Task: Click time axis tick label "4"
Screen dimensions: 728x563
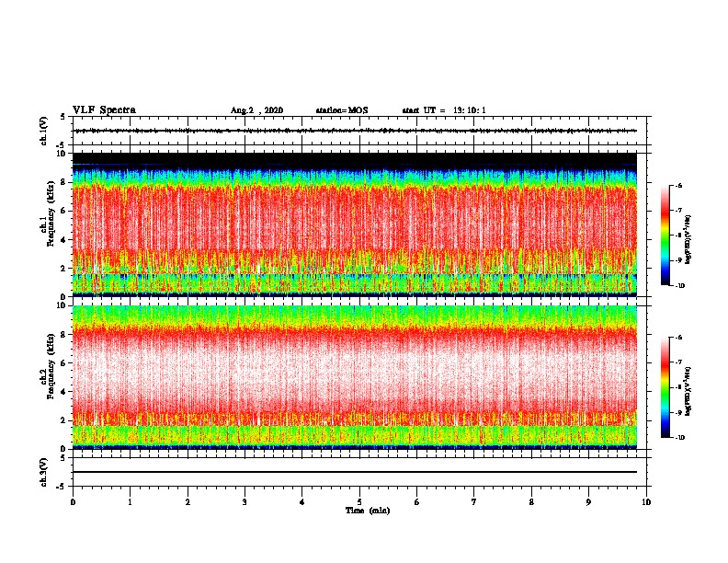Action: [x=302, y=502]
